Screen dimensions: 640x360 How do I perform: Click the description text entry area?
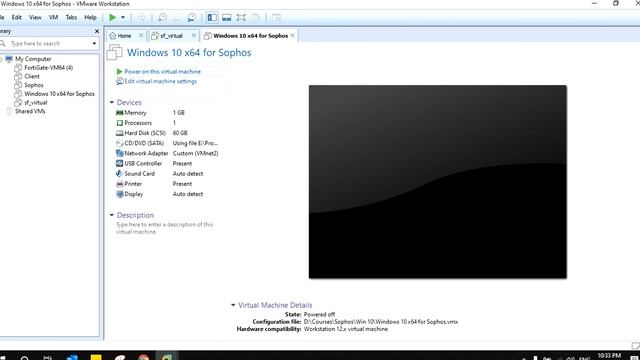coord(164,228)
